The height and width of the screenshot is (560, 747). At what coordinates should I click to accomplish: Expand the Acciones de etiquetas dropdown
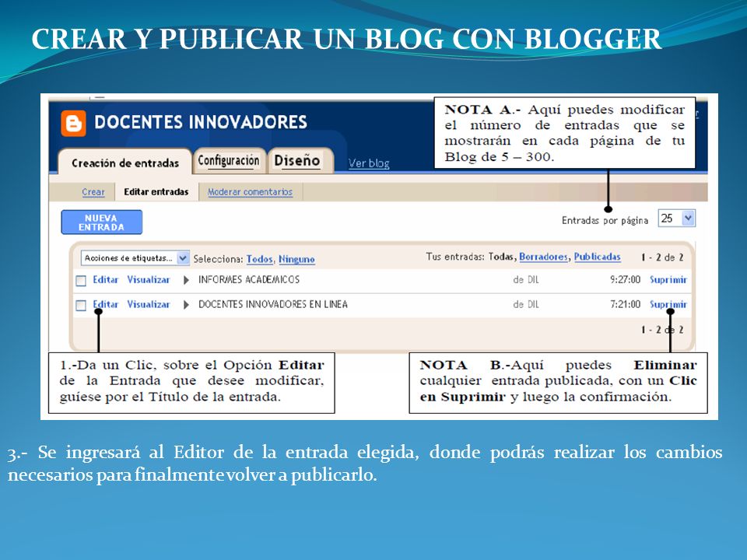point(135,258)
